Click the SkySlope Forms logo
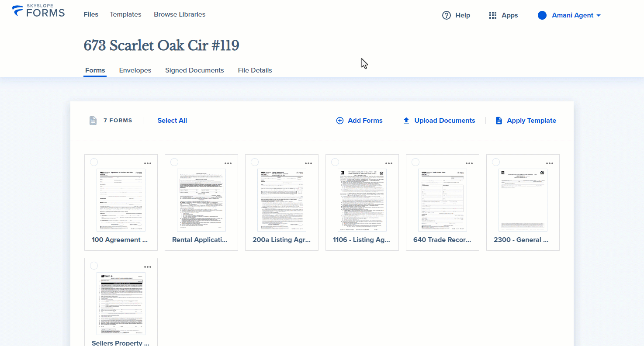Screen dimensions: 644x346 coord(38,11)
